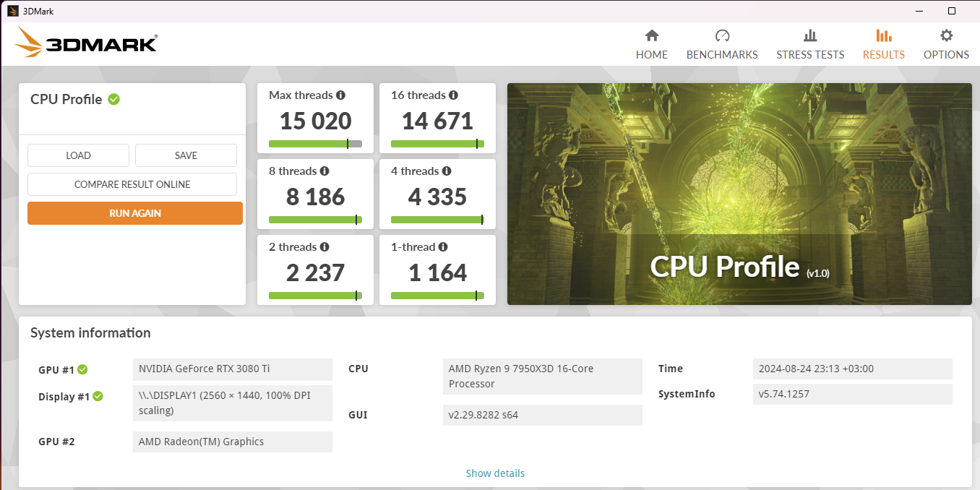Click the 16 threads score bar
The width and height of the screenshot is (980, 490).
click(x=437, y=144)
